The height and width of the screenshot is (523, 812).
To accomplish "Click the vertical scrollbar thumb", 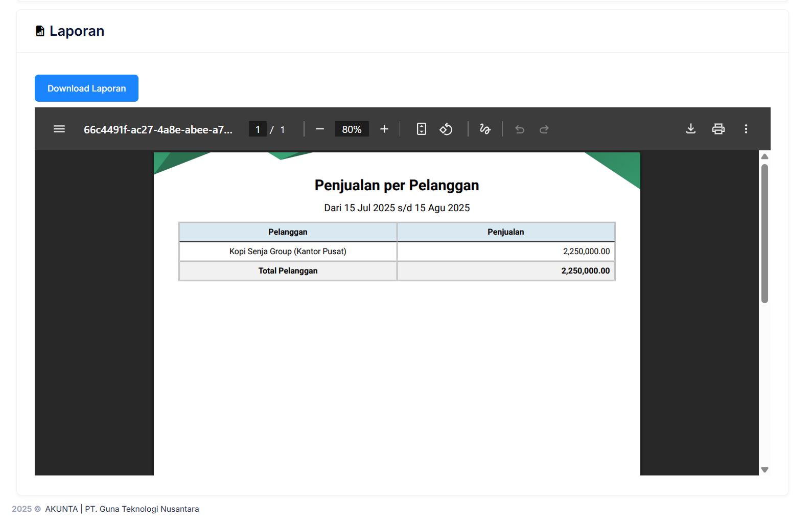I will 764,233.
